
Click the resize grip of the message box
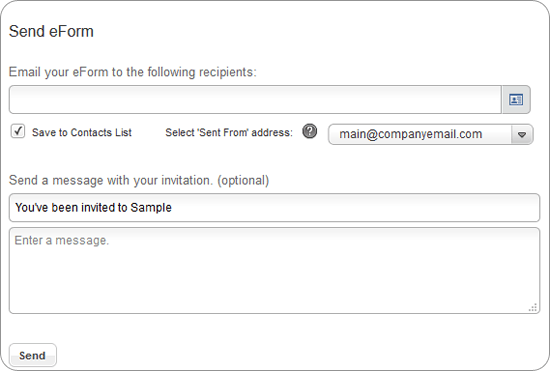tap(532, 308)
